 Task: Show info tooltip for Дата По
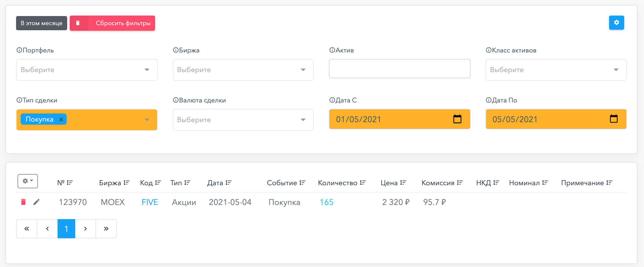[489, 100]
